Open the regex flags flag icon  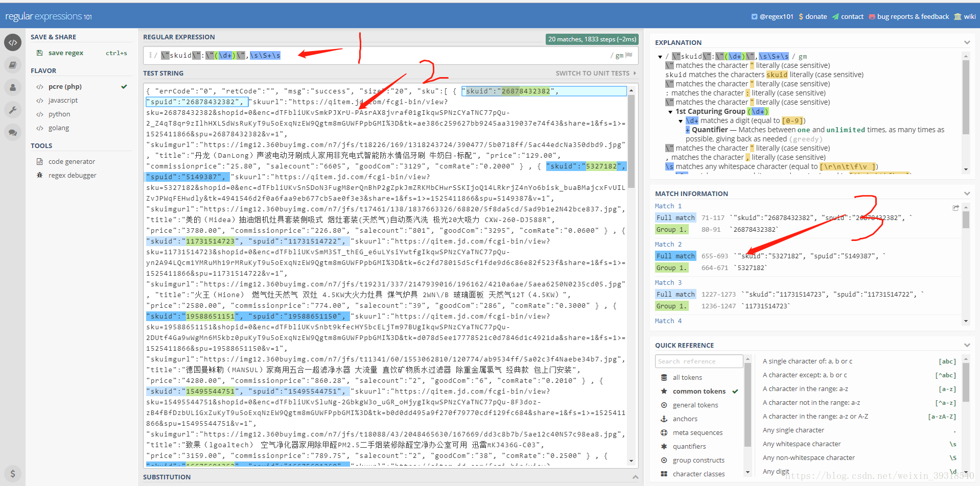coord(629,55)
